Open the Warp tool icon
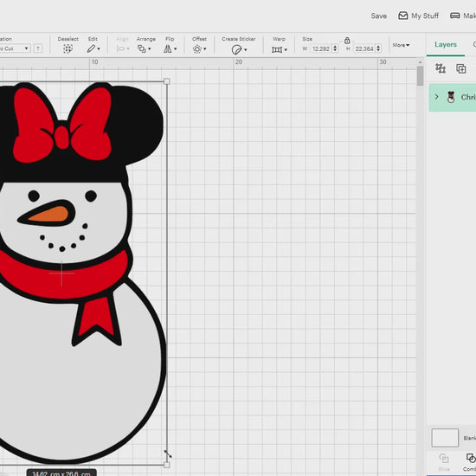The width and height of the screenshot is (476, 476). 277,49
